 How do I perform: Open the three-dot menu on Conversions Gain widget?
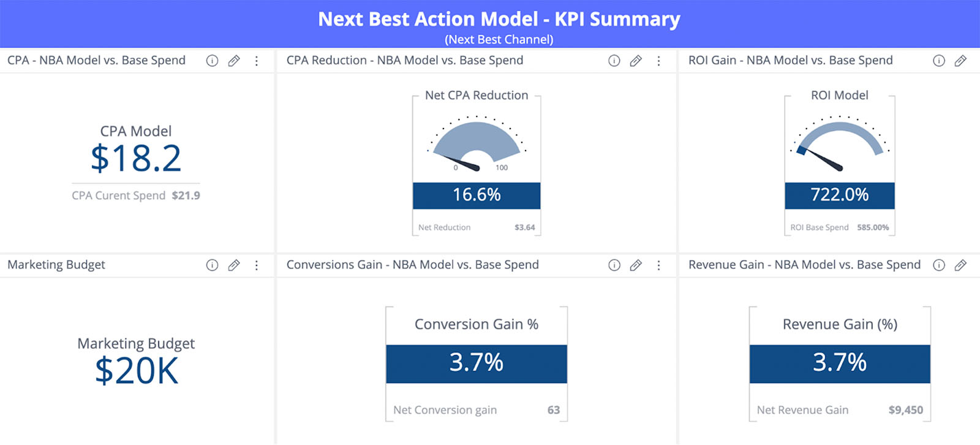pos(659,265)
